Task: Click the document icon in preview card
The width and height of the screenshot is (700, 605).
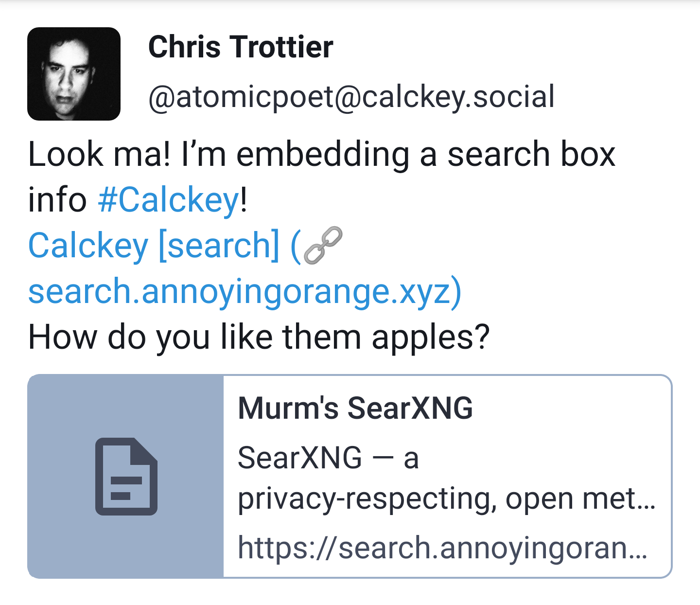Action: click(x=126, y=476)
